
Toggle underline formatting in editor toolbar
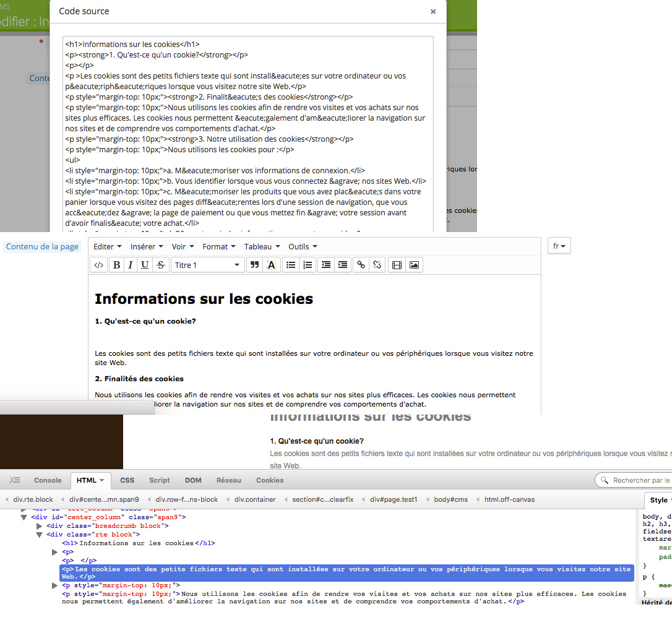click(145, 265)
